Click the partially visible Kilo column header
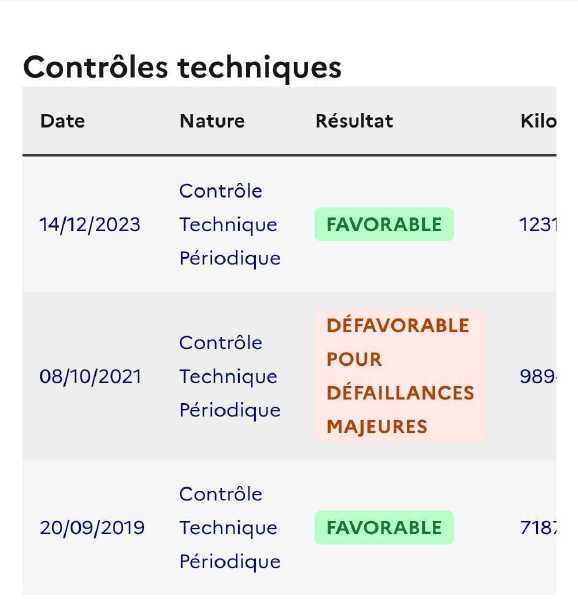 point(538,121)
